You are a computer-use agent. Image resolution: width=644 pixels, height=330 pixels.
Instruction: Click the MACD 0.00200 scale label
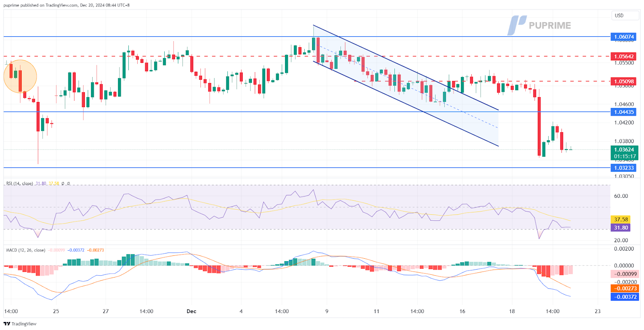tap(624, 249)
